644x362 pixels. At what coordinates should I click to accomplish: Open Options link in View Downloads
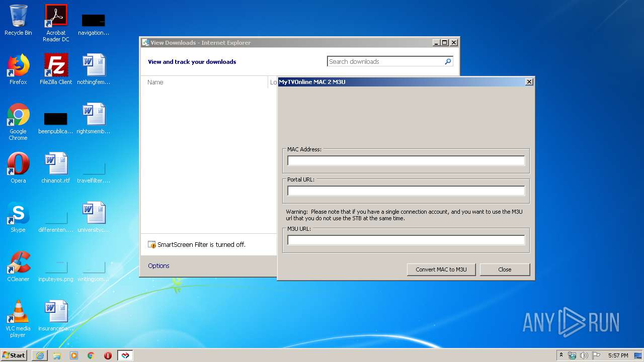(158, 266)
